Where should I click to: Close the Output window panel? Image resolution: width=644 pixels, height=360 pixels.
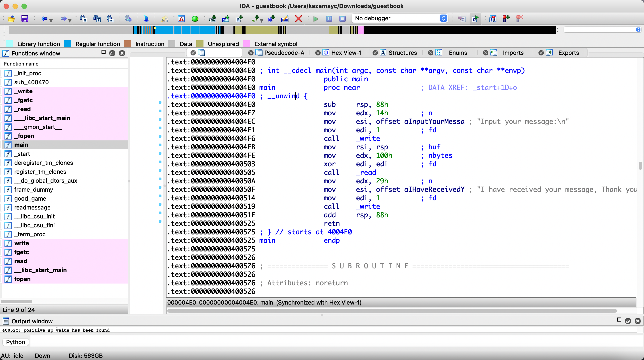pos(638,321)
